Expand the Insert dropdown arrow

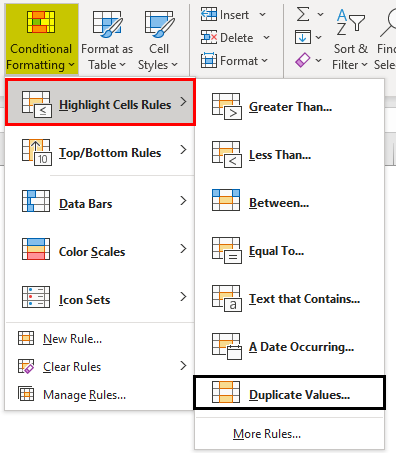[x=262, y=15]
